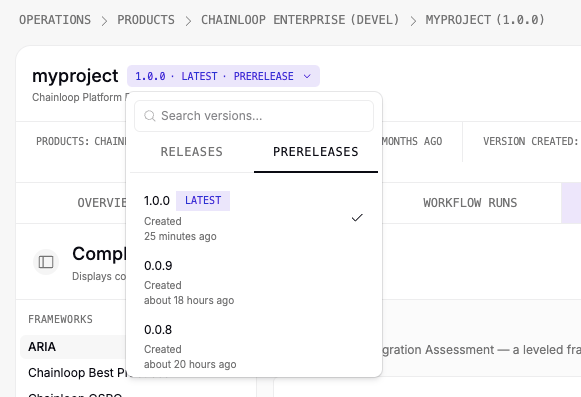Screen dimensions: 581x397
Task: Click the sidebar panel toggle icon
Action: tap(46, 262)
